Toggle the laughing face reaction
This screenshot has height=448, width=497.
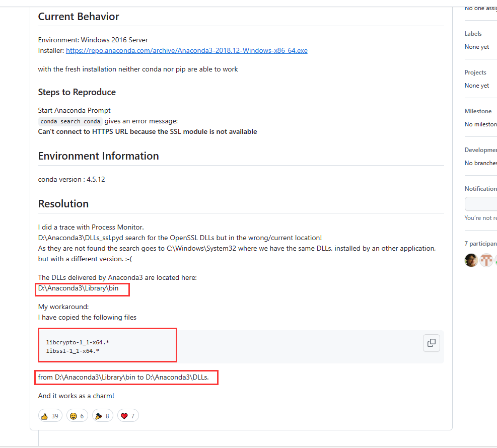point(78,416)
